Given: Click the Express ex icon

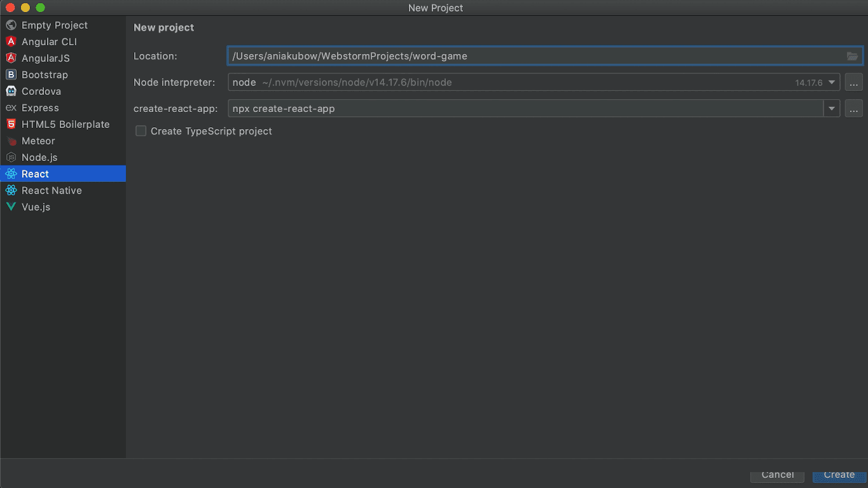Looking at the screenshot, I should (x=11, y=108).
